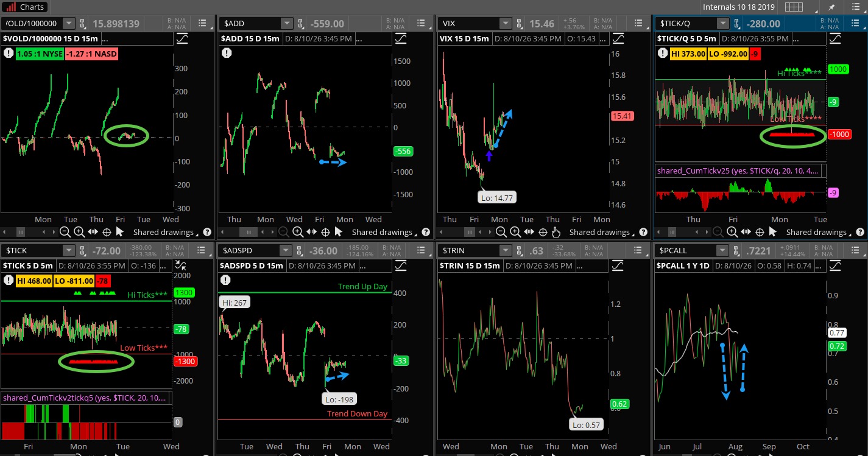Expand the VIX symbol dropdown arrow

504,23
